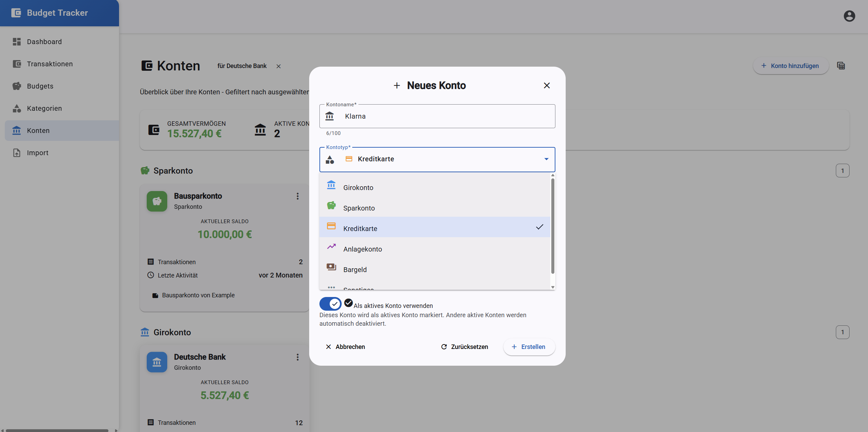
Task: Choose Kreditkarte option in the list
Action: pyautogui.click(x=435, y=227)
